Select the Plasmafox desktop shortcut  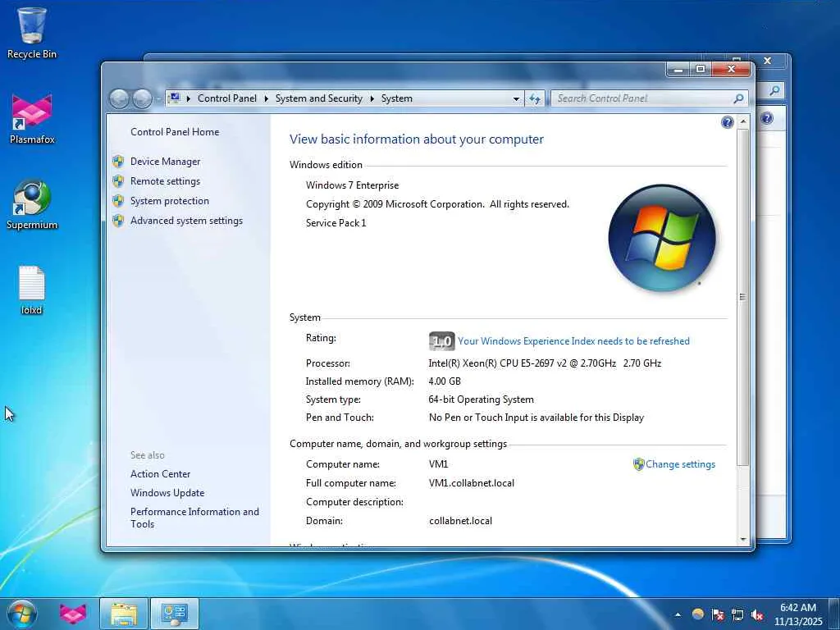pyautogui.click(x=32, y=119)
